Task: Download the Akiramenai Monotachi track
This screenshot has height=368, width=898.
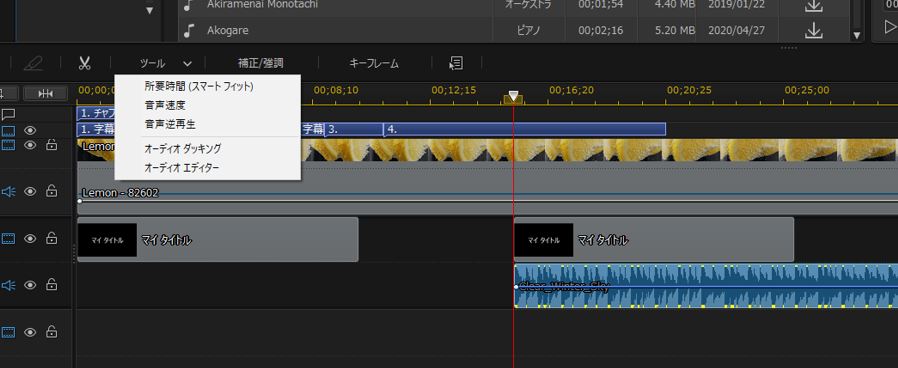Action: 813,5
